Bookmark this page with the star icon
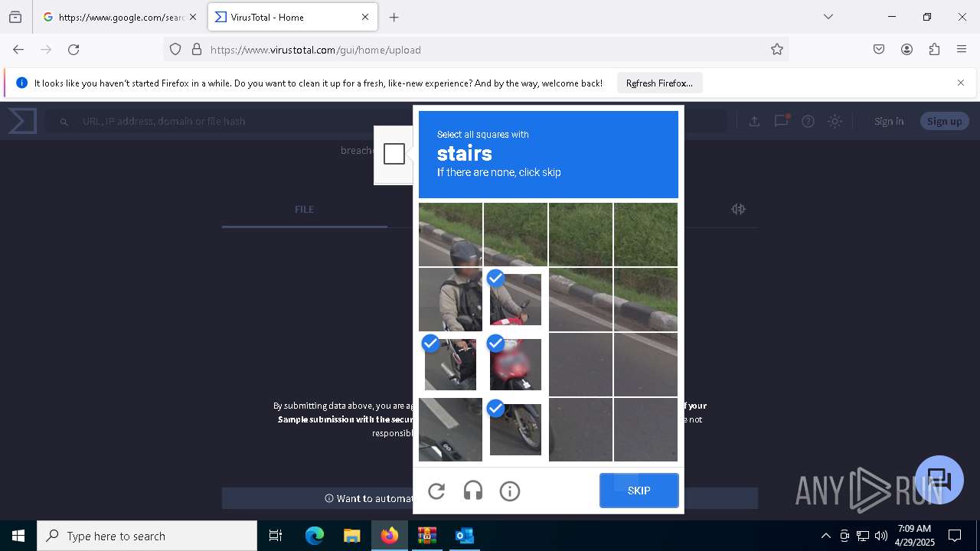Screen dimensions: 980x551 click(x=777, y=49)
